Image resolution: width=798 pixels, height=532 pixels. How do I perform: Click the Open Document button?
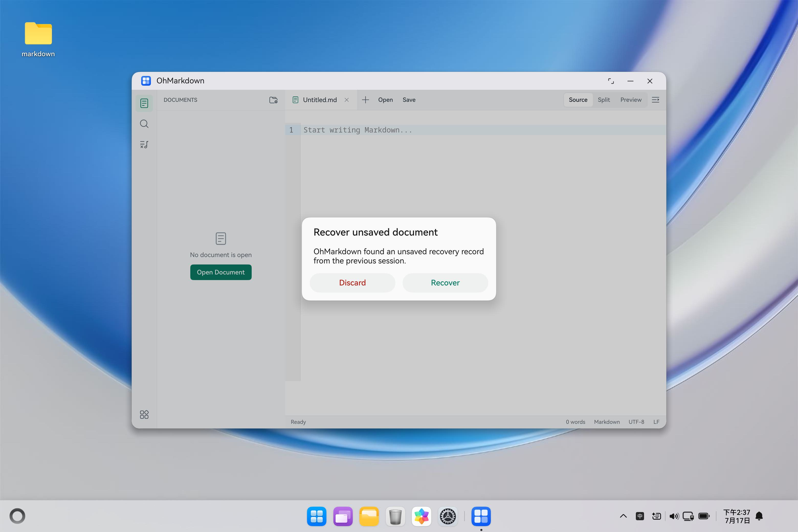(x=221, y=272)
